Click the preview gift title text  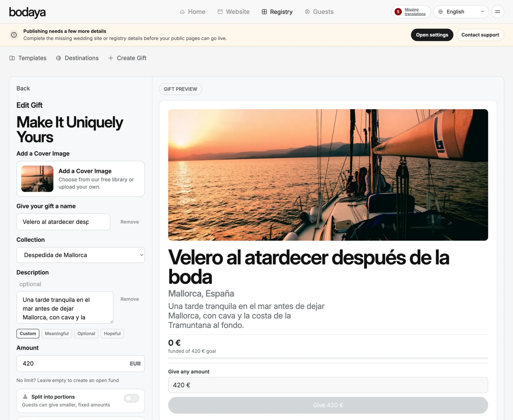(x=309, y=267)
